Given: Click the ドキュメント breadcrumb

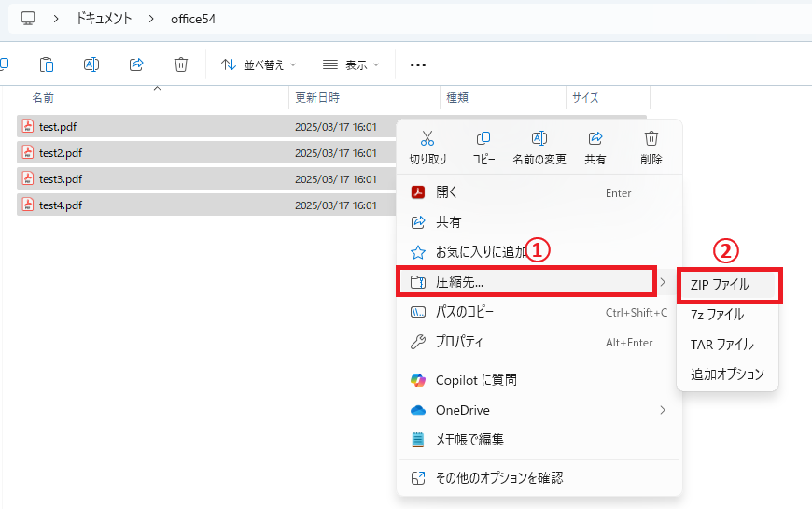Looking at the screenshot, I should pos(105,19).
